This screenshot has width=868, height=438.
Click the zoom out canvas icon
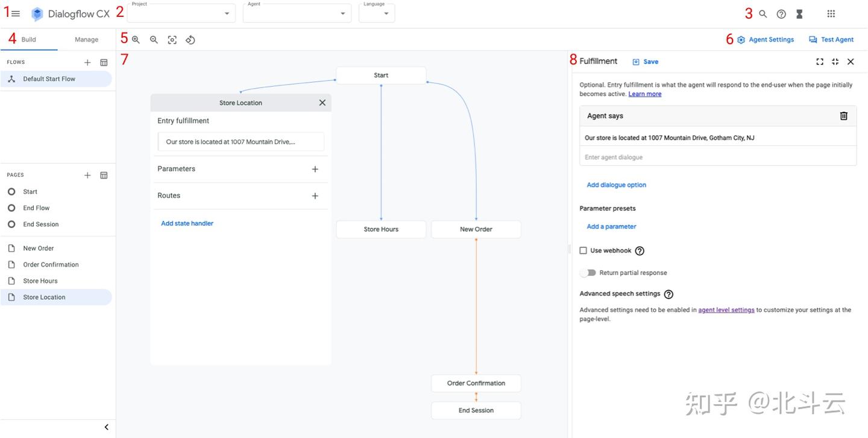154,40
